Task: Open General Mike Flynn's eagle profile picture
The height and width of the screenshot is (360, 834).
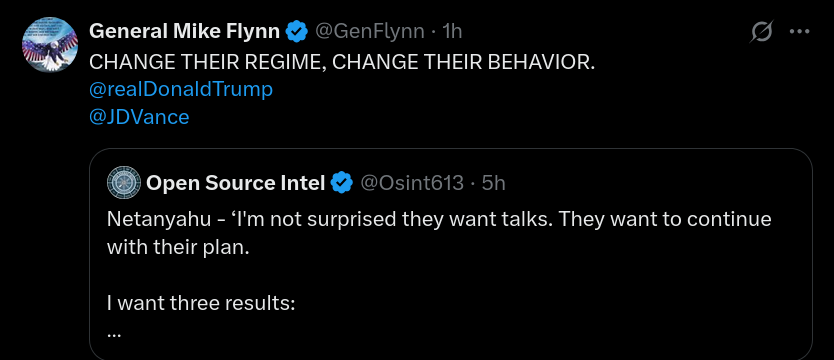Action: coord(50,44)
